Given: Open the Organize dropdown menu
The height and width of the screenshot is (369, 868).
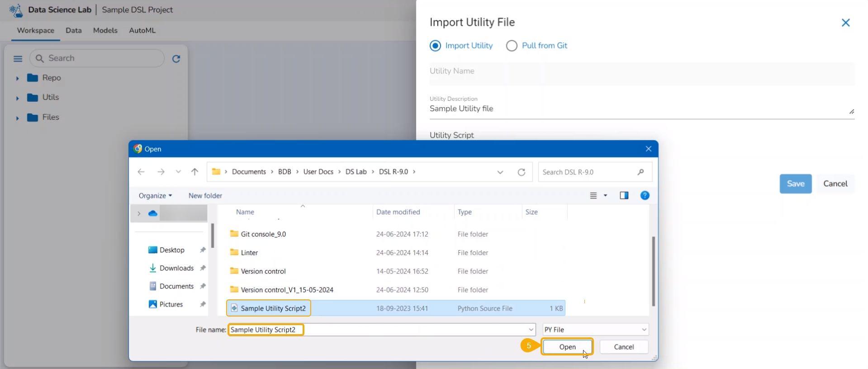Looking at the screenshot, I should [155, 196].
